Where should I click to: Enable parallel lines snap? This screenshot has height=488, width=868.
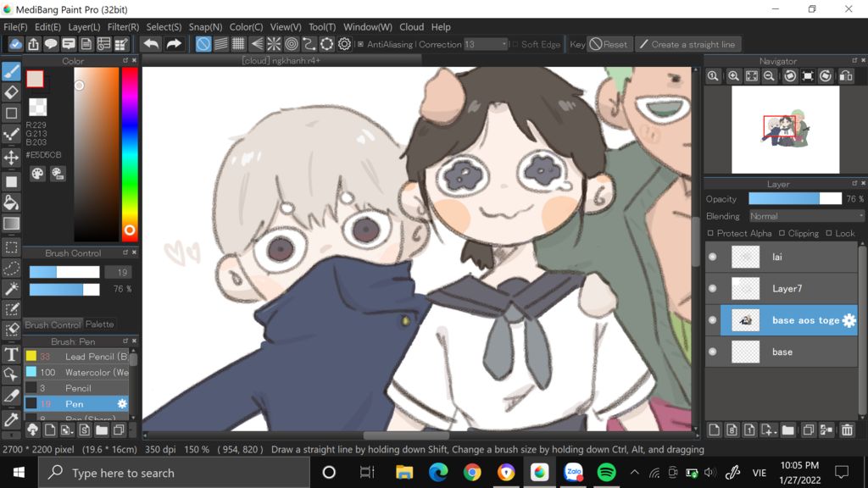point(221,44)
